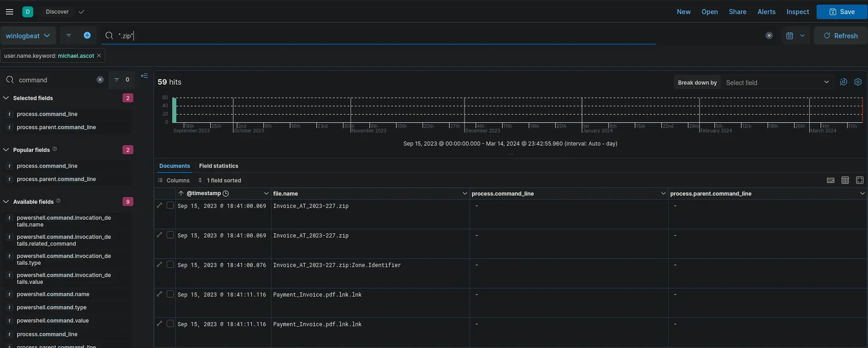Select the Zone.Identifier row checkbox
This screenshot has height=348, width=868.
[170, 265]
